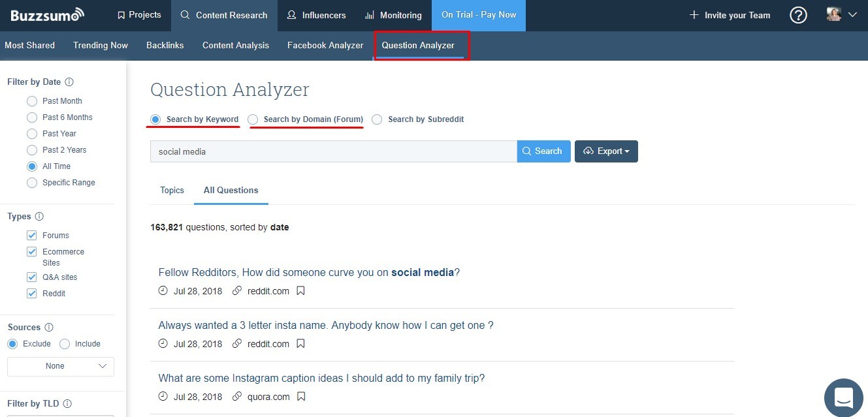Image resolution: width=868 pixels, height=417 pixels.
Task: Go to Trending Now tab
Action: click(101, 46)
